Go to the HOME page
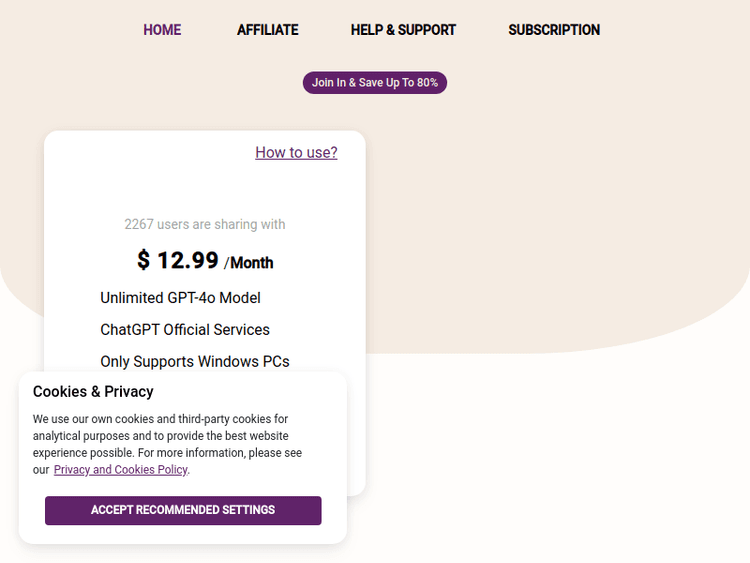This screenshot has height=563, width=750. tap(162, 30)
